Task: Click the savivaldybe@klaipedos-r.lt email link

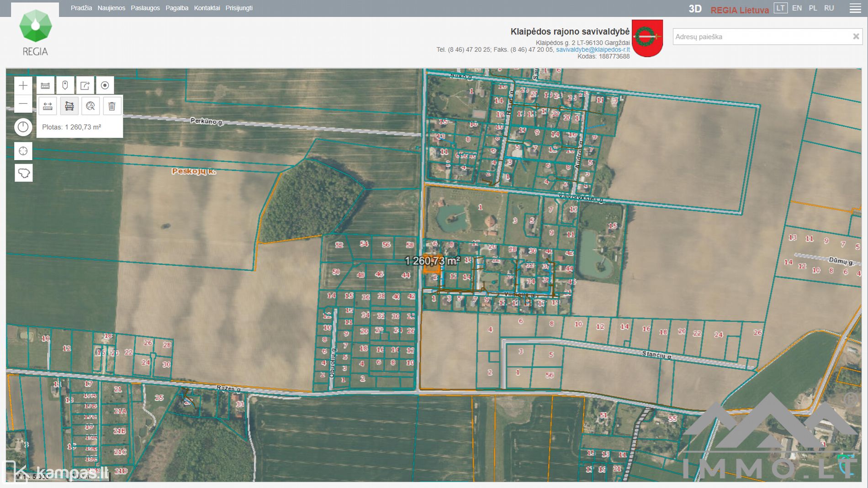Action: point(593,49)
